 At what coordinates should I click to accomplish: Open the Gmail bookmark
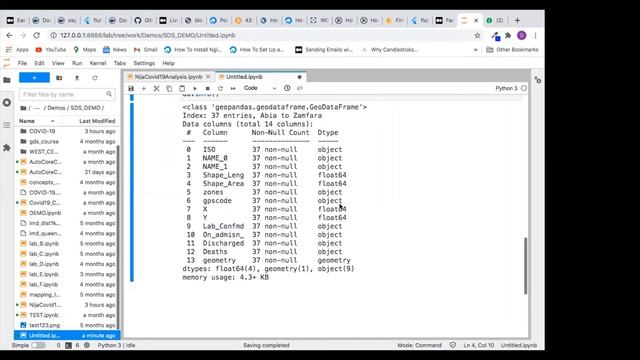[146, 50]
